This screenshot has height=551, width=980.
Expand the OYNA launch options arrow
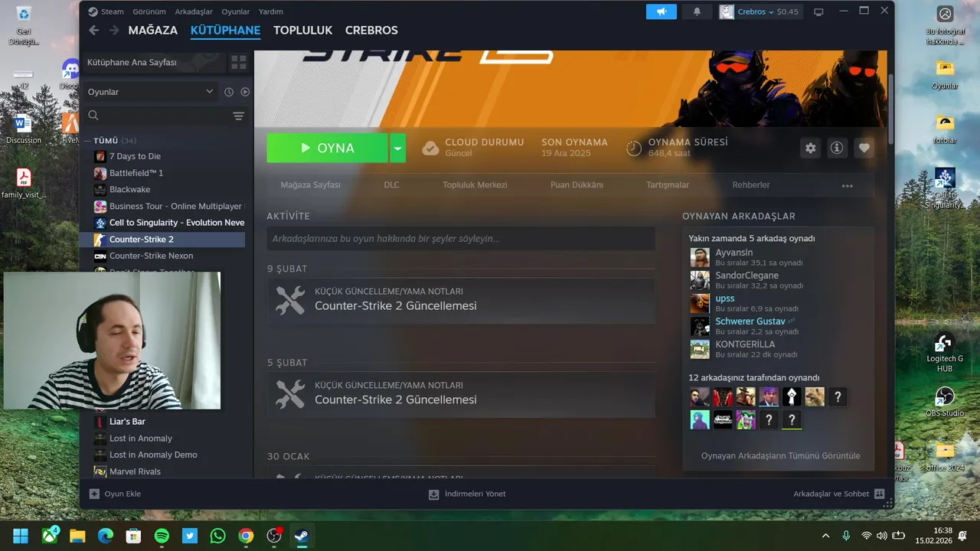click(397, 148)
